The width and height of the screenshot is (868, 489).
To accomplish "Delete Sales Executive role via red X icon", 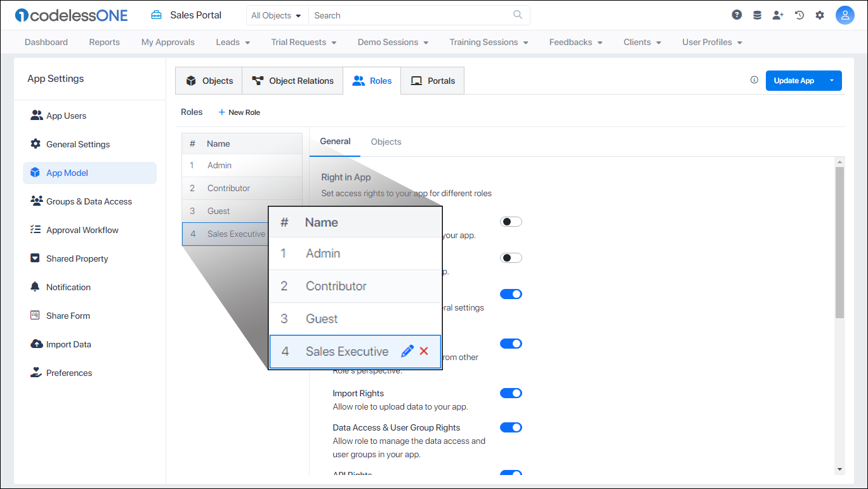I will [424, 351].
